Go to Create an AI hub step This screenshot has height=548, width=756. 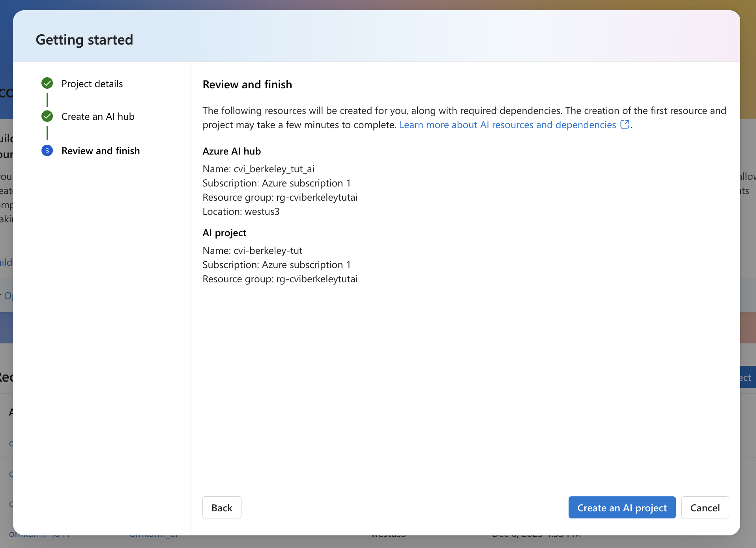(98, 116)
